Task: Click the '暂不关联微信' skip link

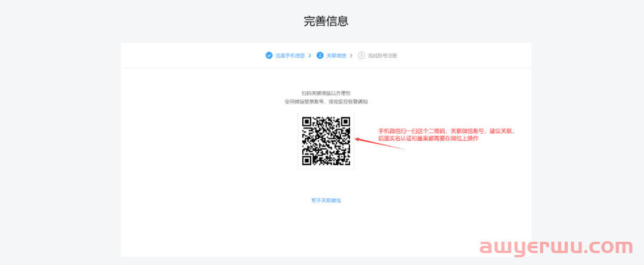Action: (x=326, y=201)
